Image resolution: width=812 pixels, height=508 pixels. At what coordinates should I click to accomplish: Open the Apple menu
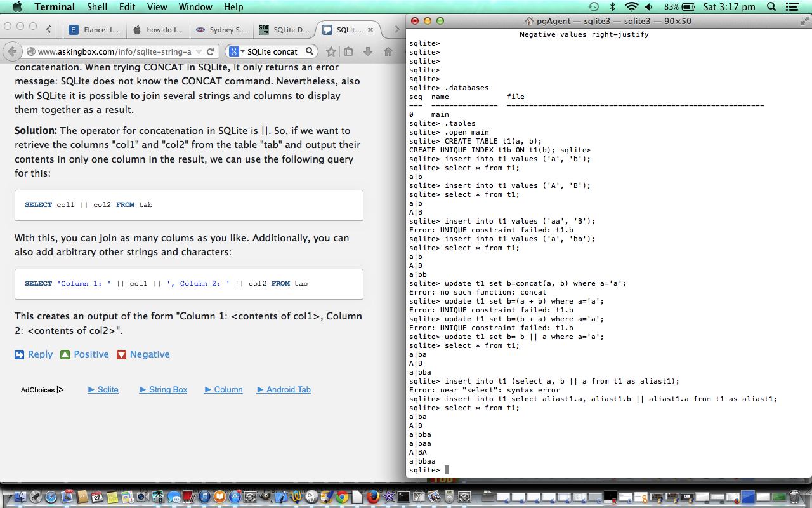click(x=16, y=7)
